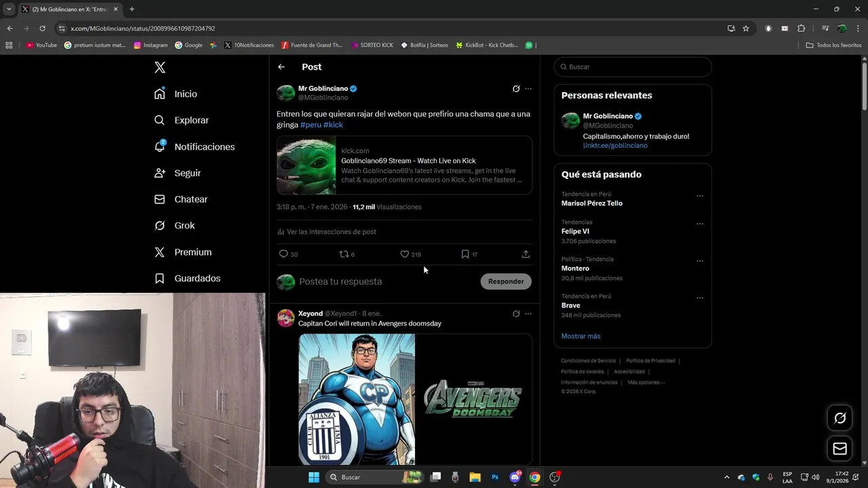The image size is (868, 488).
Task: Open Chrome extensions puzzle icon
Action: [x=802, y=28]
